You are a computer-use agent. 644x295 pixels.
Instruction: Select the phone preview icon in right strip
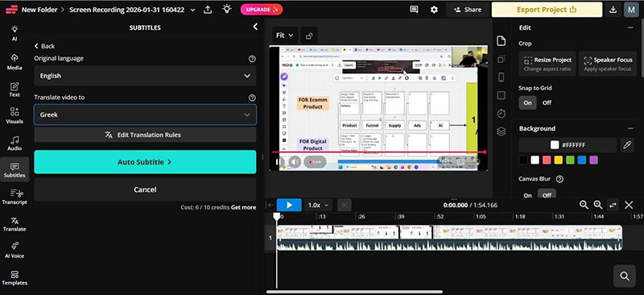501,77
